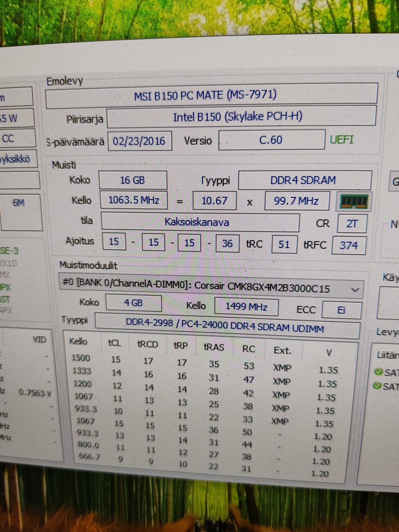This screenshot has width=399, height=532.
Task: Click the 16 GB memory size field
Action: click(x=133, y=180)
